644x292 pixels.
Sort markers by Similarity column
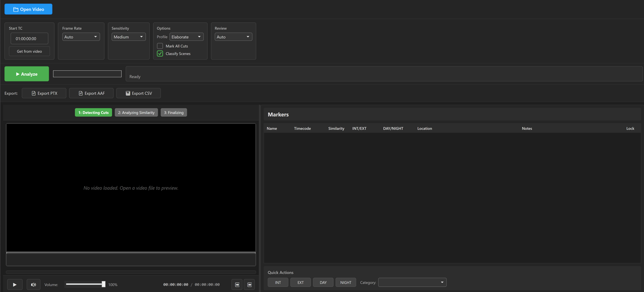coord(336,129)
